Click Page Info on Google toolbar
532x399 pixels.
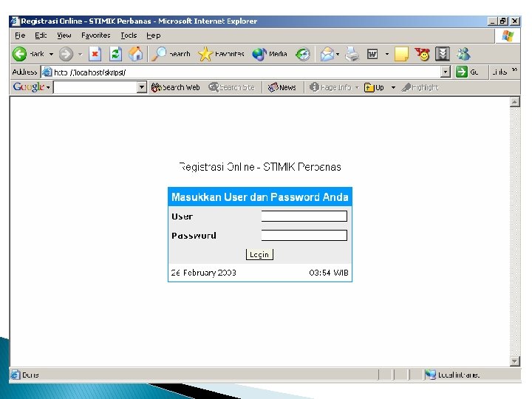pos(330,87)
